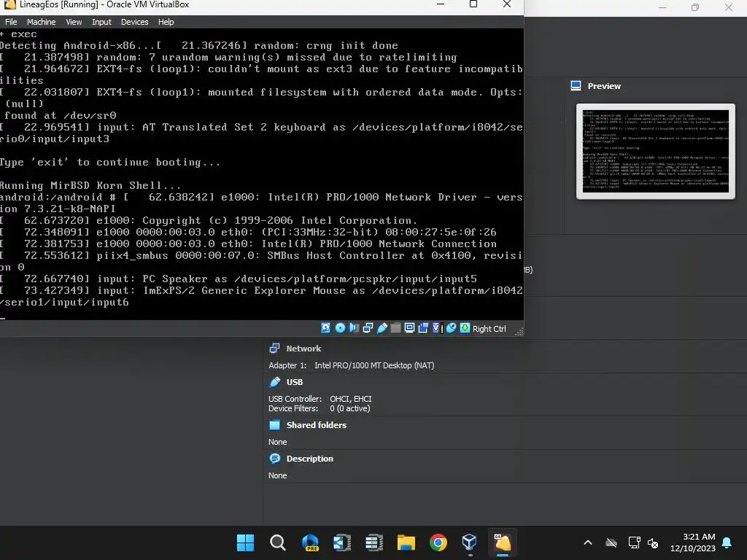747x560 pixels.
Task: Click the network status tray icon
Action: point(634,542)
